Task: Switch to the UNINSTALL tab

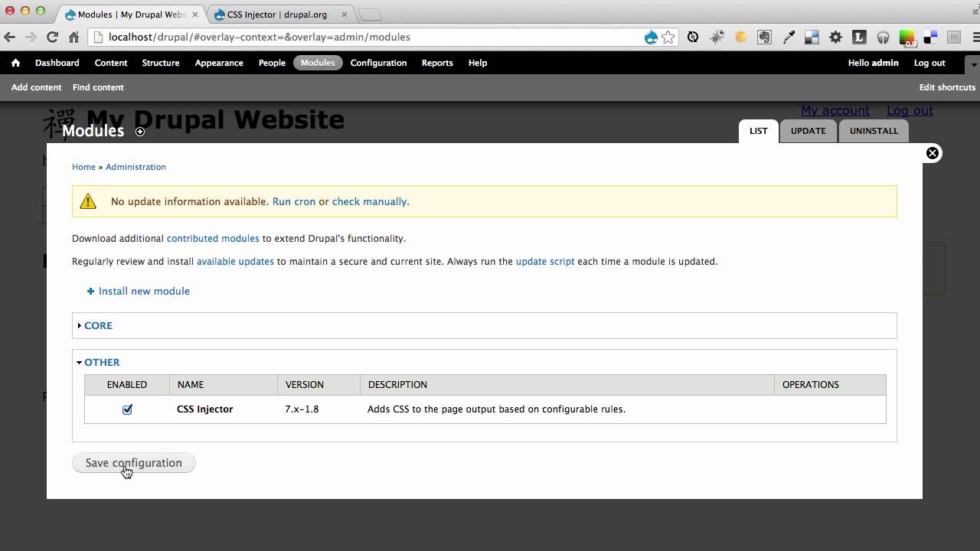Action: click(874, 131)
